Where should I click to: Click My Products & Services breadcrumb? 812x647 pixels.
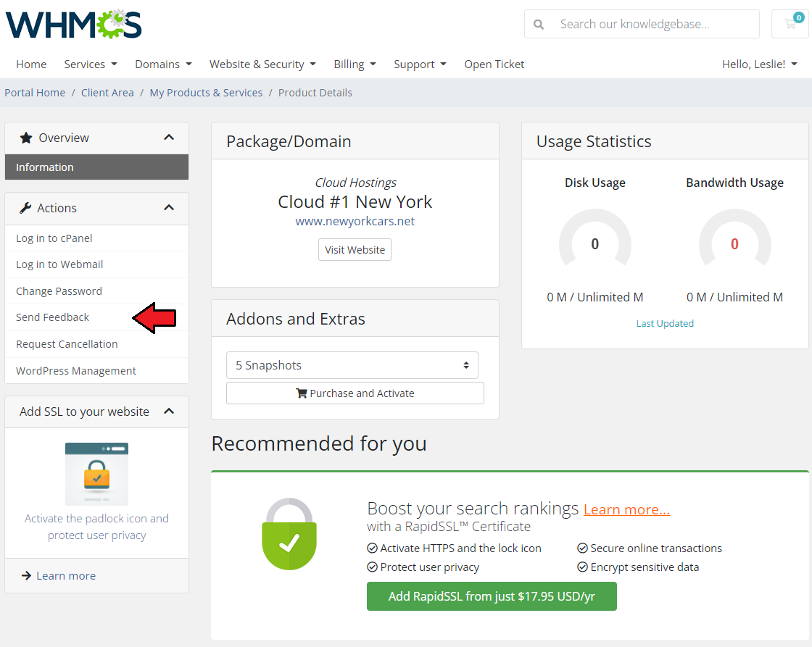[x=206, y=93]
